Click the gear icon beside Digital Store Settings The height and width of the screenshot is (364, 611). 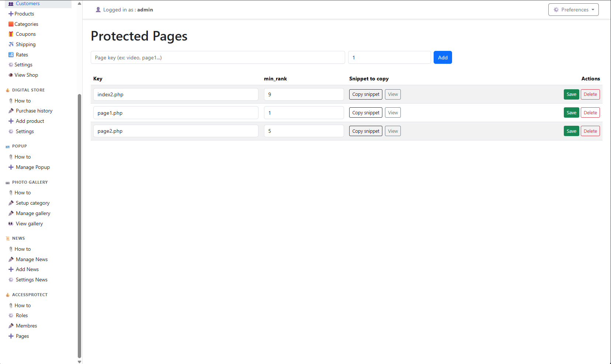coord(11,131)
